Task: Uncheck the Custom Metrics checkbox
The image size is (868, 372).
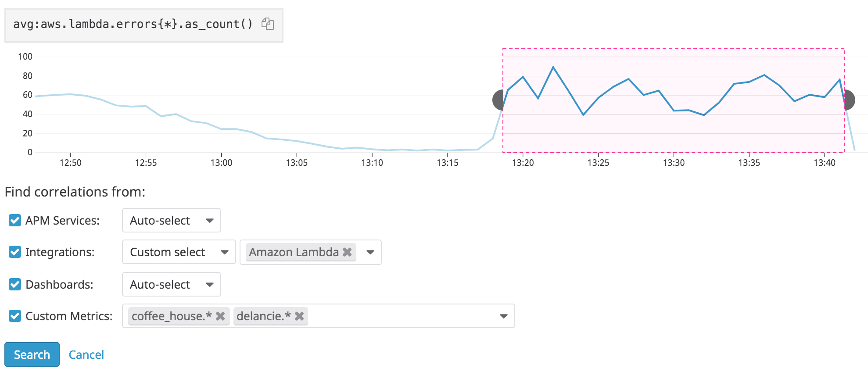Action: (x=15, y=316)
